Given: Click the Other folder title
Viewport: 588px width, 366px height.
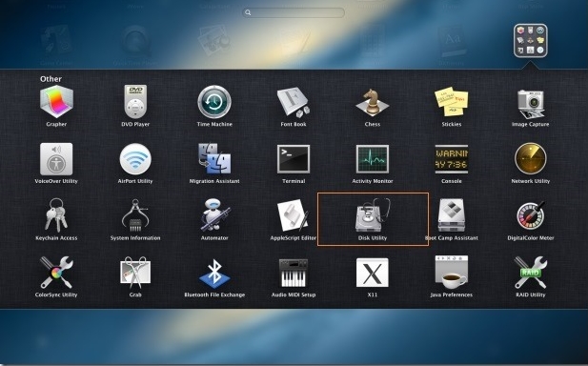Looking at the screenshot, I should (51, 79).
